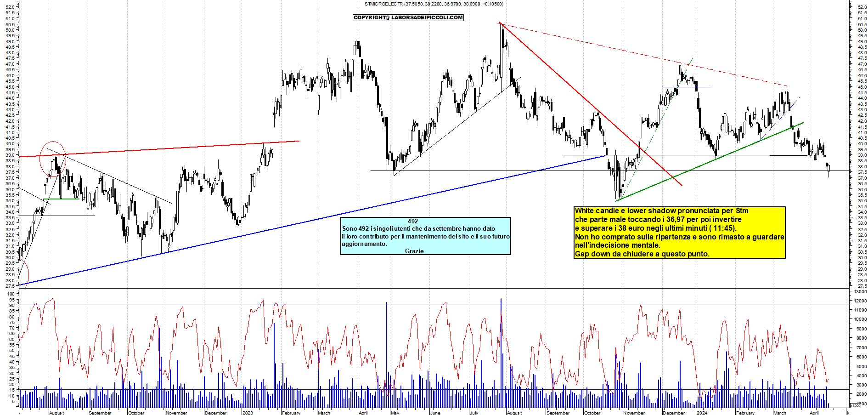Select the '492' heading in cyan box

tap(413, 221)
